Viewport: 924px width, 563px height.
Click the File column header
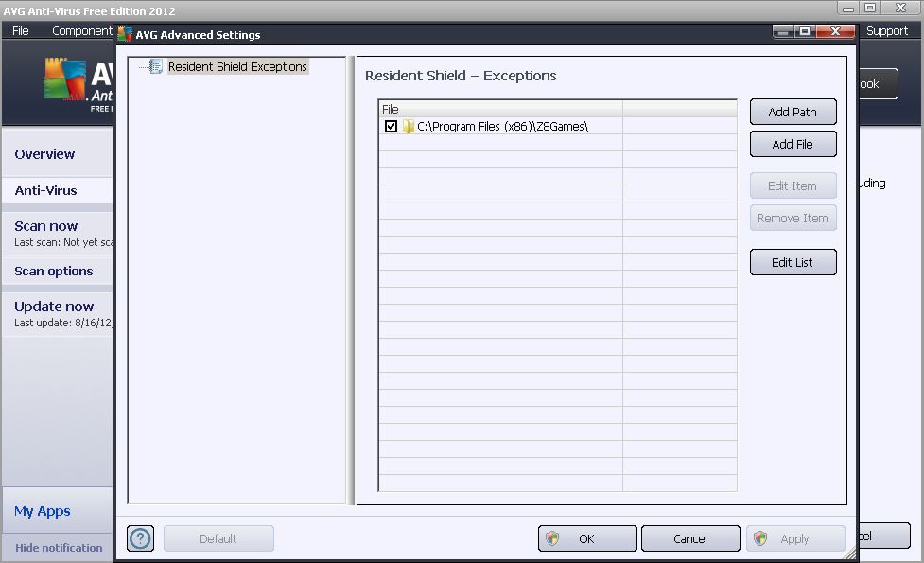500,109
